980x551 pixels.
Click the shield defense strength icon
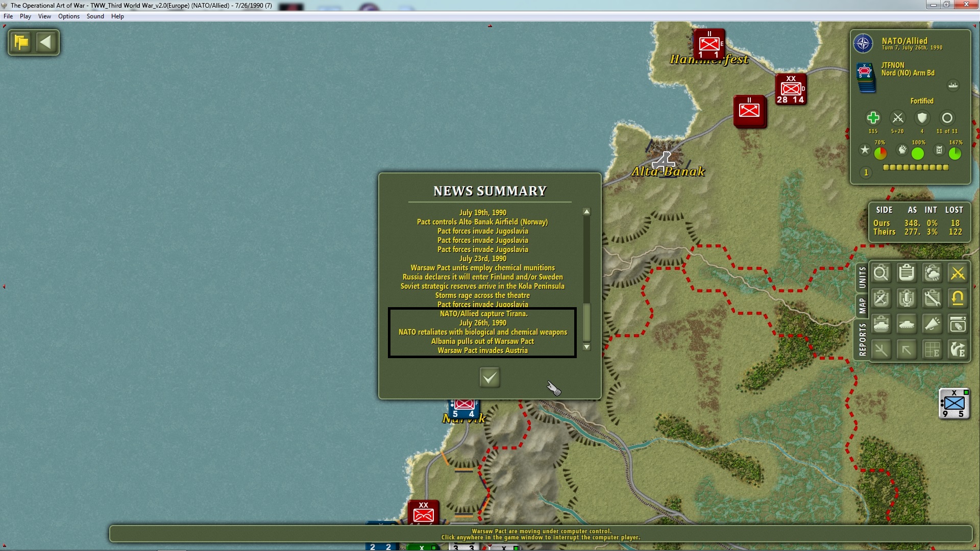point(922,118)
